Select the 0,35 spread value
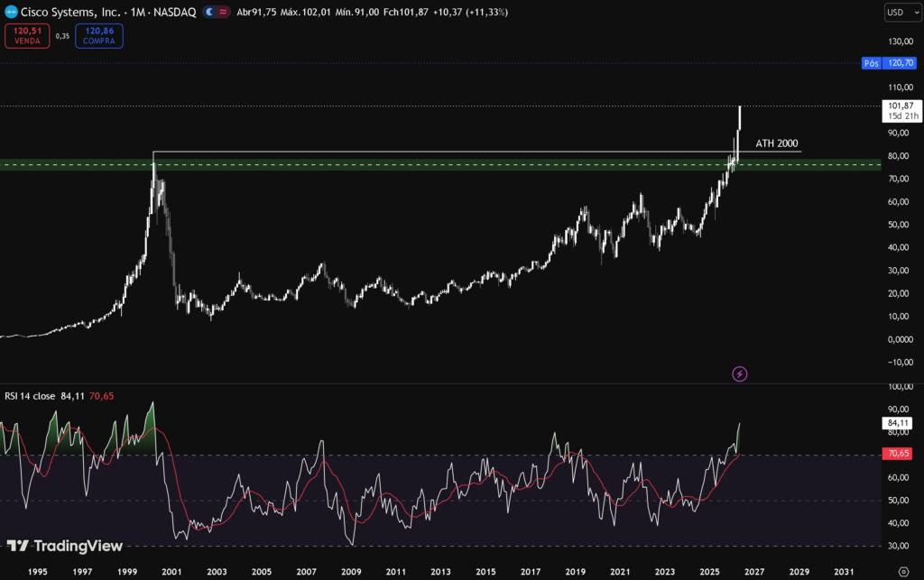The height and width of the screenshot is (580, 924). tap(62, 36)
